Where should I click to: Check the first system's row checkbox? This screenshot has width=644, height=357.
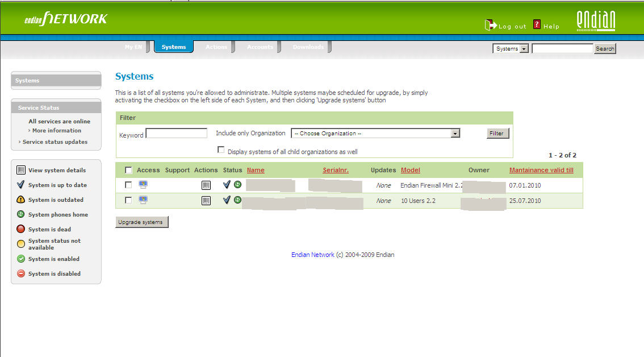[x=128, y=185]
